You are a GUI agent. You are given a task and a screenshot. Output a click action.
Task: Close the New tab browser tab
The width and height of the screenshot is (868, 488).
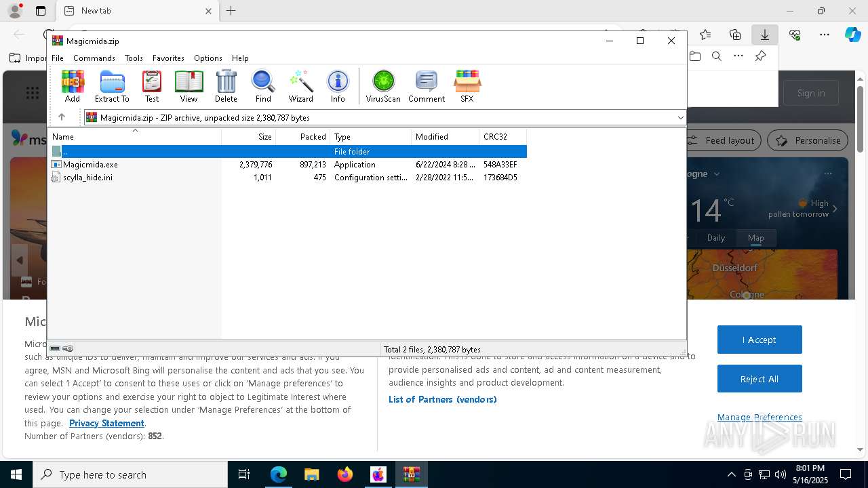[x=208, y=11]
